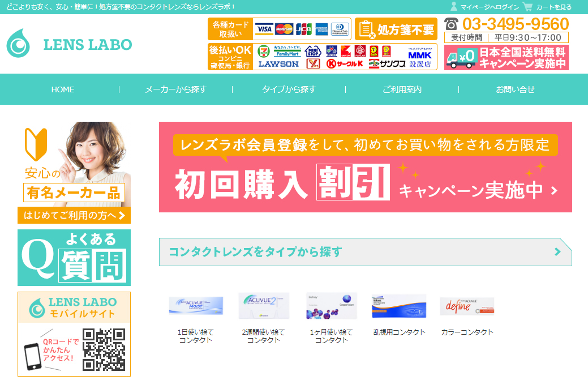
Task: Click the VISA card logo
Action: coord(264,28)
